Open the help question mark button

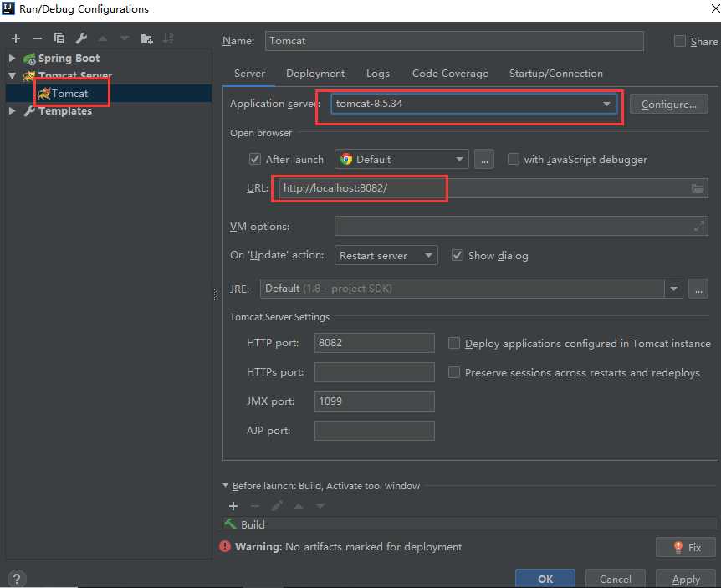(17, 578)
